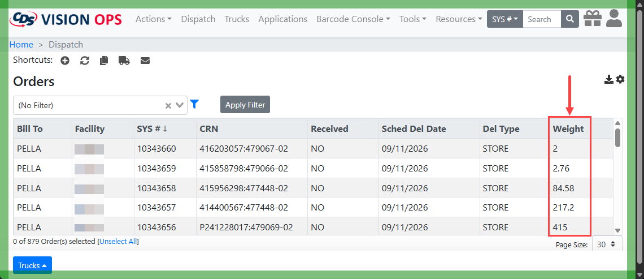Click the orders grid vertical scrollbar thumb
Image resolution: width=644 pixels, height=279 pixels.
coord(617,138)
